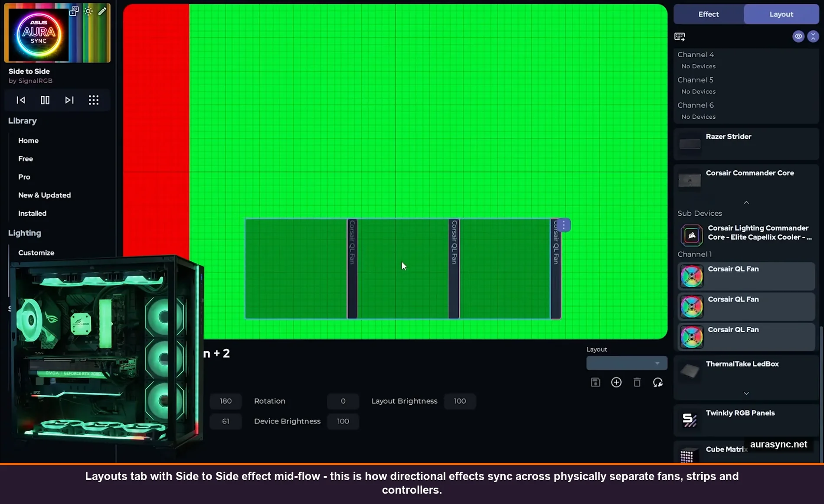The image size is (824, 504).
Task: Switch to the Effect tab
Action: [x=708, y=14]
